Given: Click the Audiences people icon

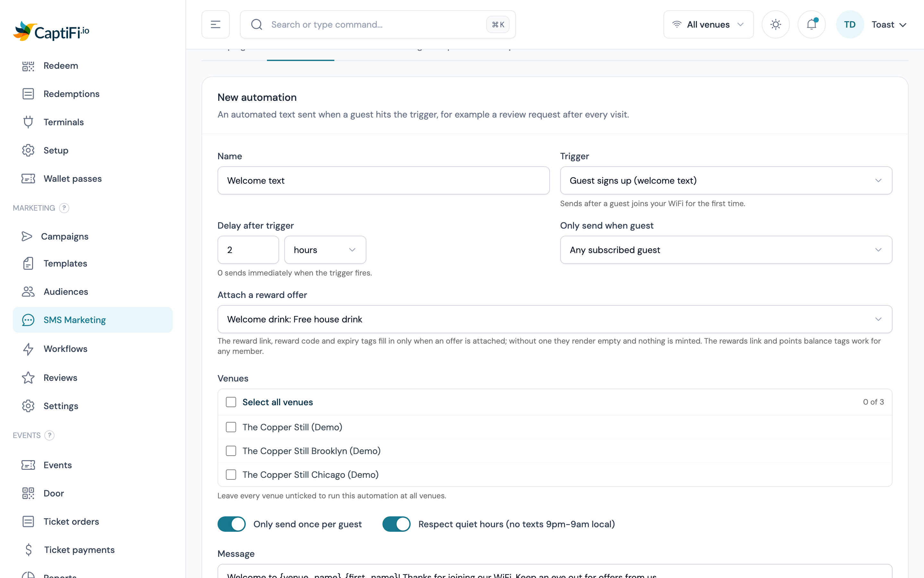Looking at the screenshot, I should pos(28,292).
